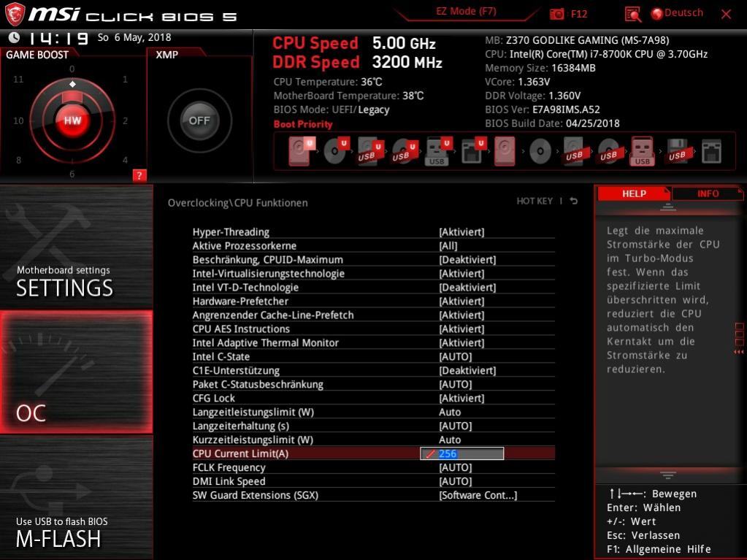
Task: Switch to EZ Mode (F7)
Action: coord(466,11)
